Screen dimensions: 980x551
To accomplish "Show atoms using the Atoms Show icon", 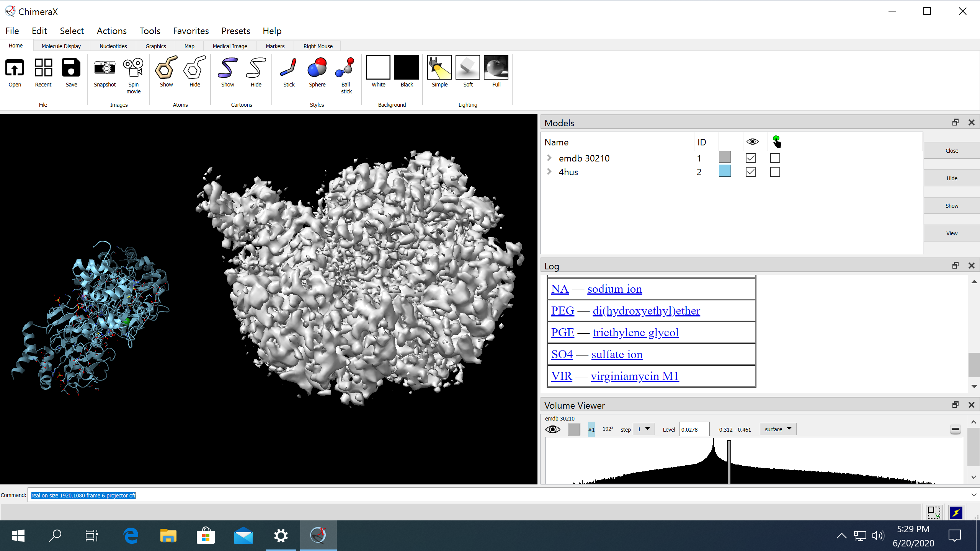I will pyautogui.click(x=166, y=68).
